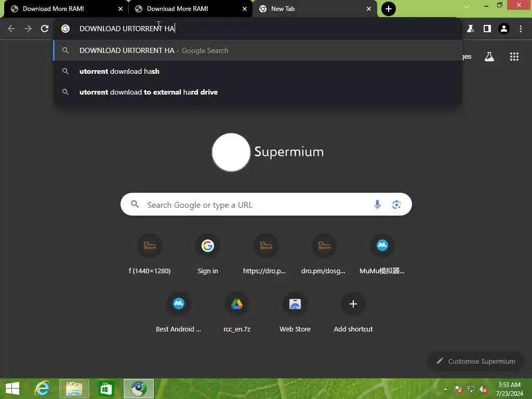Open Action Center flag icon
Viewport: 532px width, 399px height.
458,389
